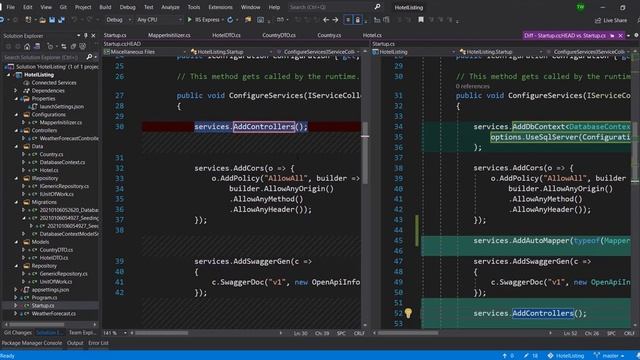640x360 pixels.
Task: Click the Live Share label
Action: [x=615, y=20]
